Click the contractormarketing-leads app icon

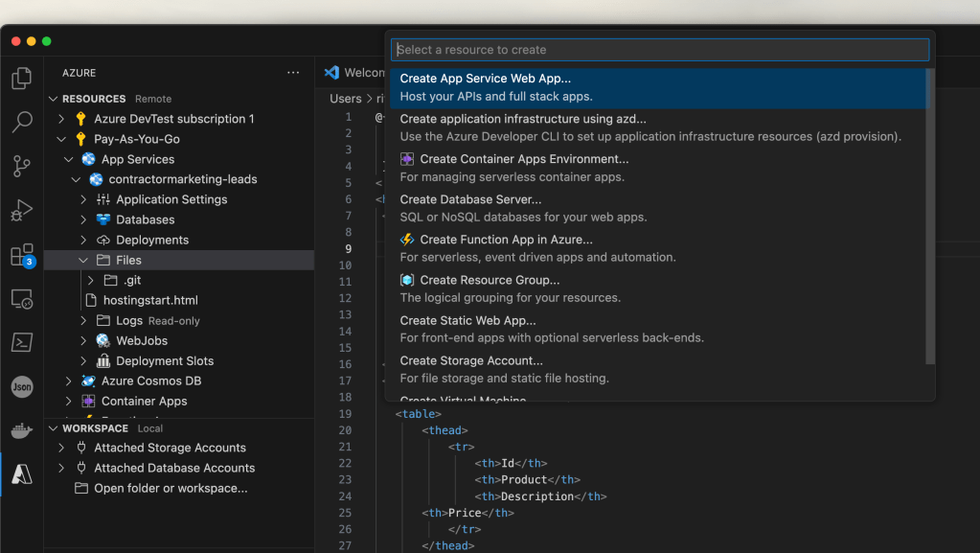point(96,179)
